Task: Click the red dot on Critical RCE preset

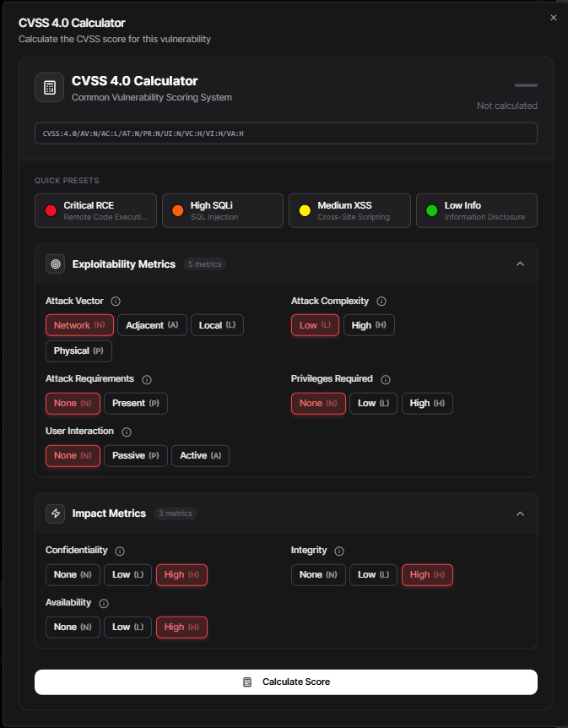Action: 51,211
